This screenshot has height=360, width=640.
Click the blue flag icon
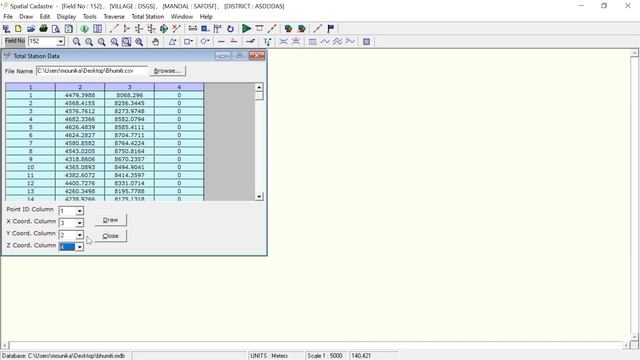click(331, 29)
